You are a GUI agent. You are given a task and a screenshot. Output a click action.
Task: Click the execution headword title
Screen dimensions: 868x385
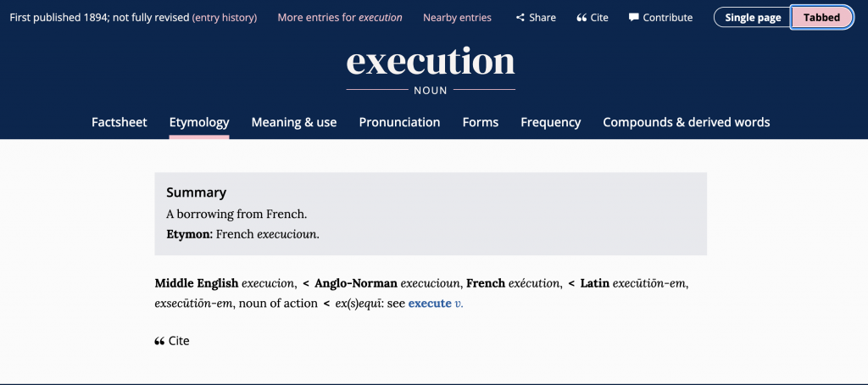(x=431, y=61)
